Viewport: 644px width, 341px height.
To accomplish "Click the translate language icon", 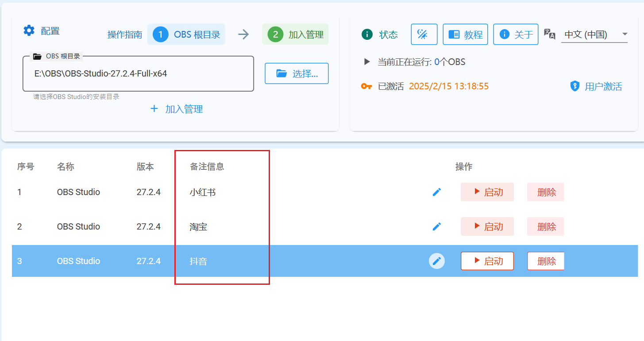I will 549,34.
